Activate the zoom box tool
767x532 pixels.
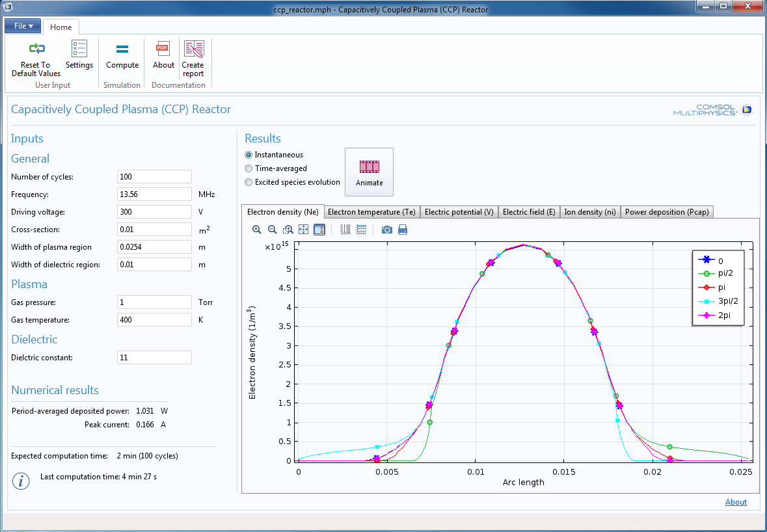click(x=288, y=230)
